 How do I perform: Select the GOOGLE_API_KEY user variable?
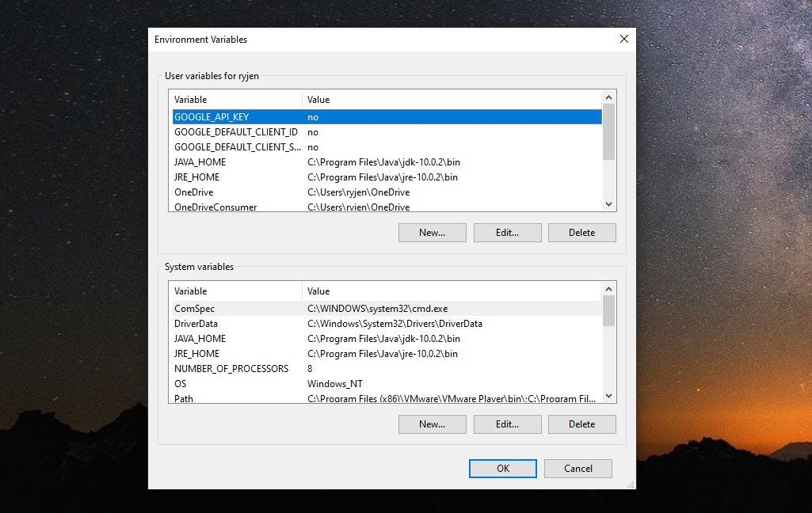coord(387,117)
